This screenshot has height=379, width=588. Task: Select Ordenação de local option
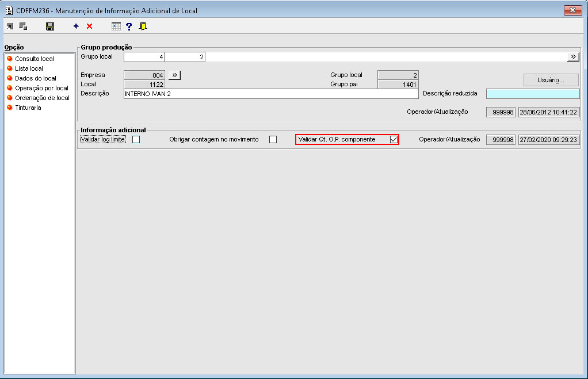(43, 98)
